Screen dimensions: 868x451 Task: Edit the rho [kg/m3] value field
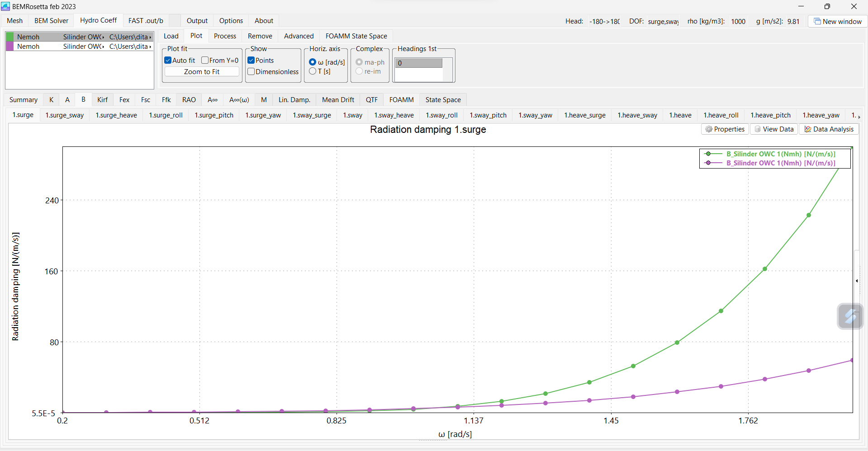738,21
